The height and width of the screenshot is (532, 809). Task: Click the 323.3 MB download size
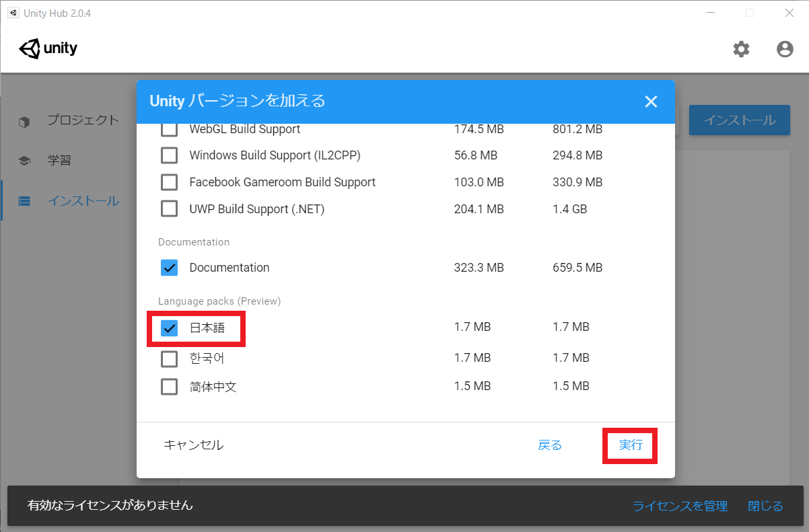click(x=479, y=268)
